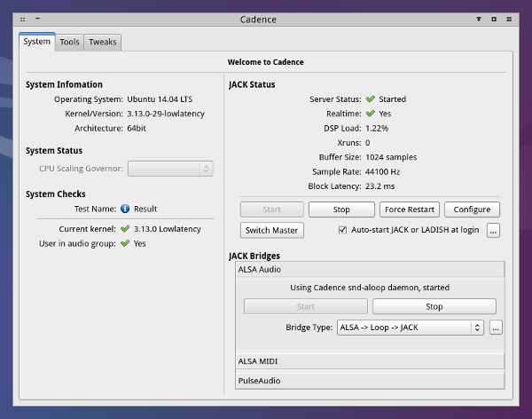
Task: Click the Welcome to Cadence heading
Action: (x=266, y=62)
